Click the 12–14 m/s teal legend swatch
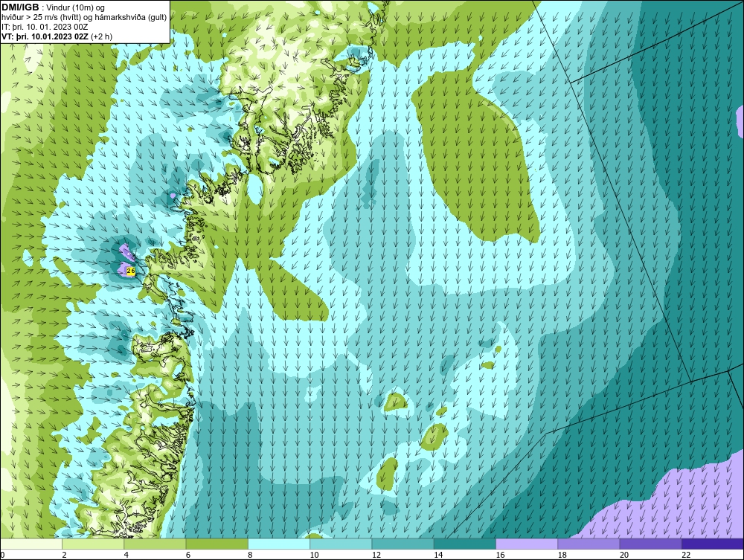 click(x=403, y=544)
